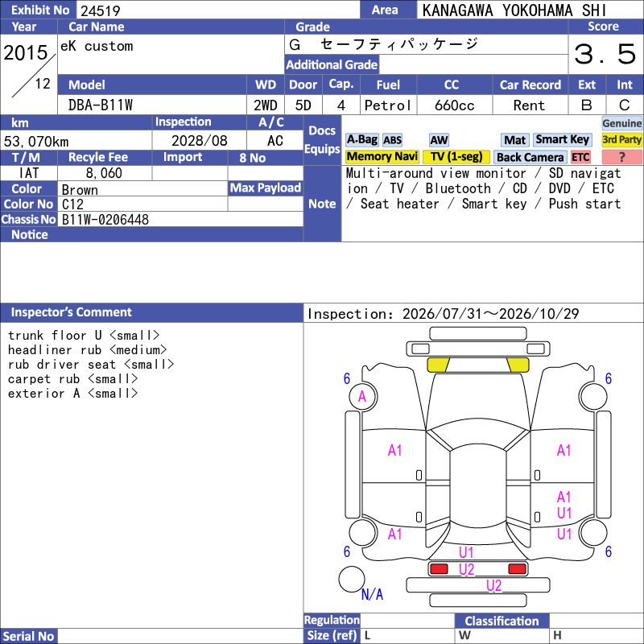Click the red ETC badge
Image resolution: width=644 pixels, height=644 pixels.
(x=580, y=157)
